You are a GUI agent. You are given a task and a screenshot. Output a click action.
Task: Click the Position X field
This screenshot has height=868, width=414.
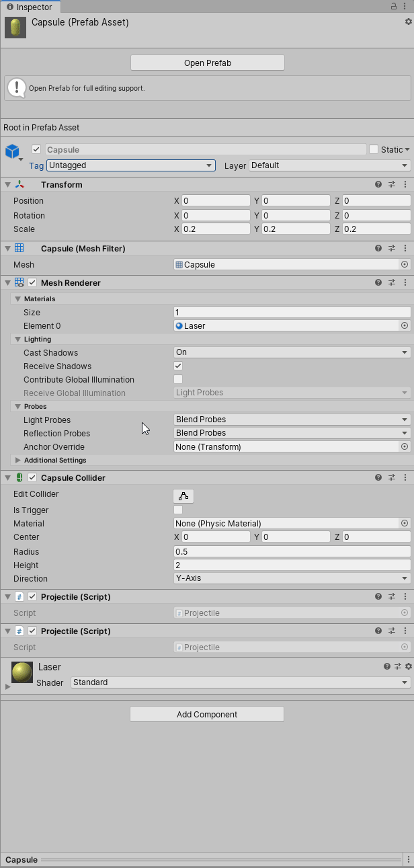click(x=216, y=200)
